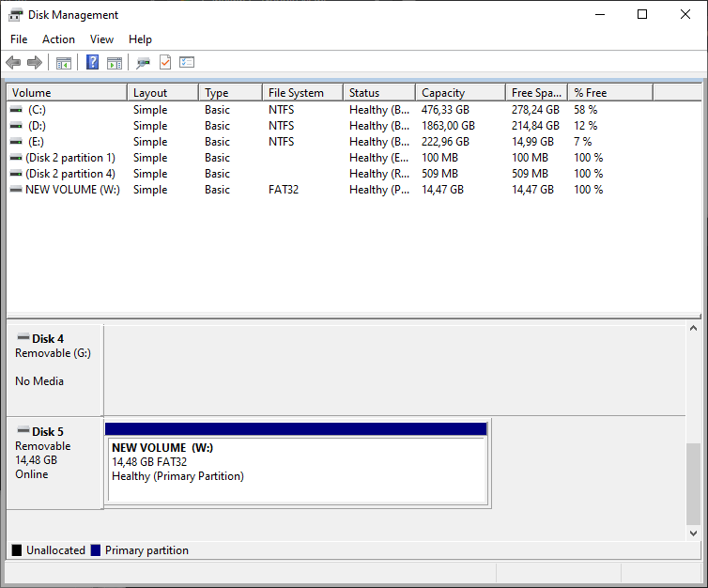Click the 58 % free cell
This screenshot has width=708, height=588.
pyautogui.click(x=586, y=110)
